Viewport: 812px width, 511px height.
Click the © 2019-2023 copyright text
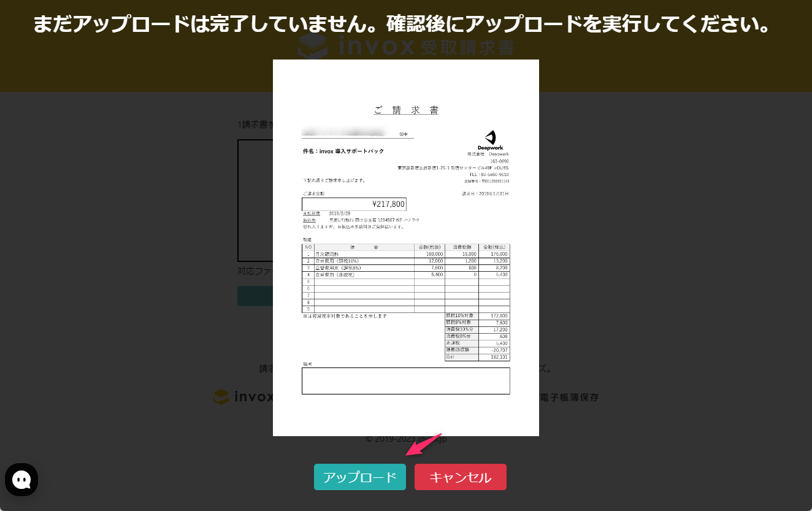pyautogui.click(x=380, y=439)
